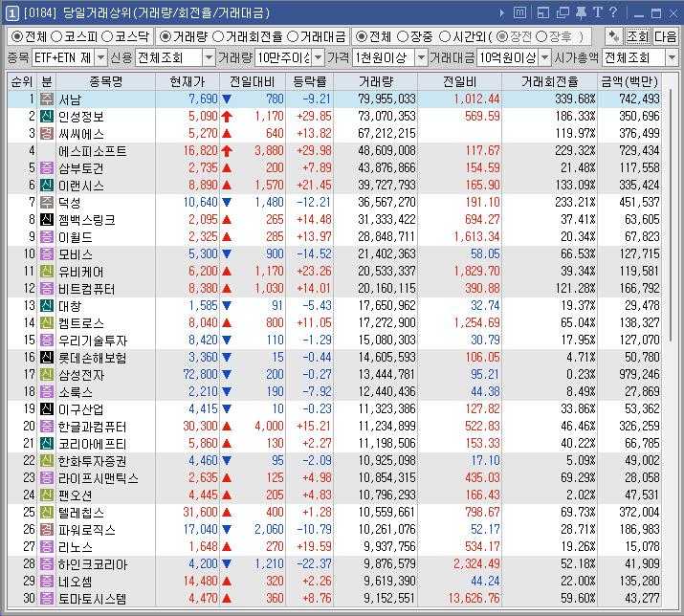Viewport: 684px width, 616px height.
Task: Click the 주 badge icon in the 덕성 row
Action: click(x=47, y=203)
